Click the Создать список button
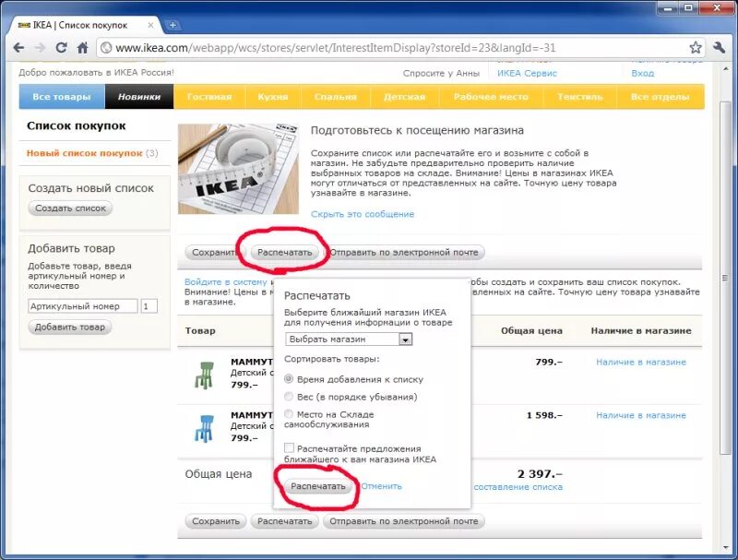 tap(71, 208)
